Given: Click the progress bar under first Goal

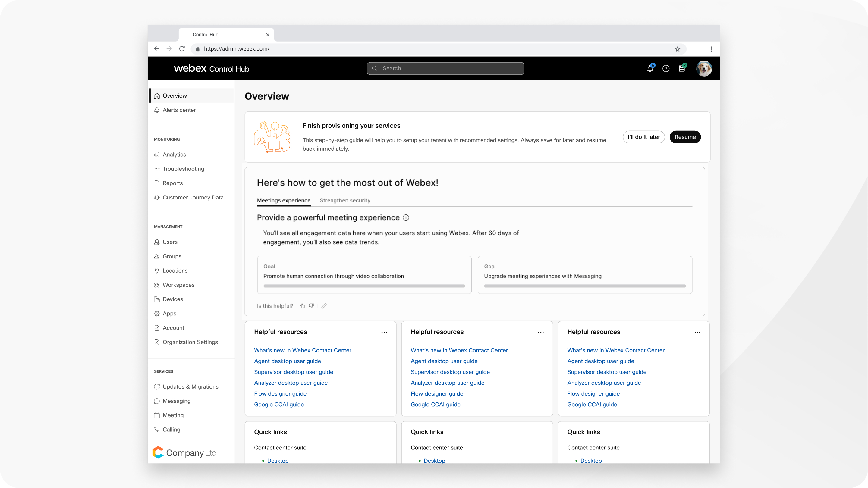Looking at the screenshot, I should (364, 286).
